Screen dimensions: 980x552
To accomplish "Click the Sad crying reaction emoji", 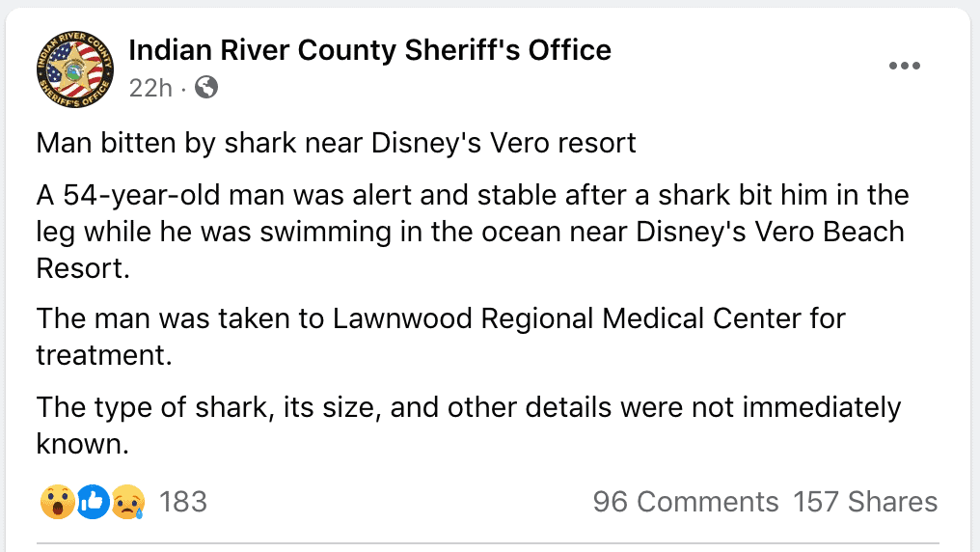I will (128, 502).
